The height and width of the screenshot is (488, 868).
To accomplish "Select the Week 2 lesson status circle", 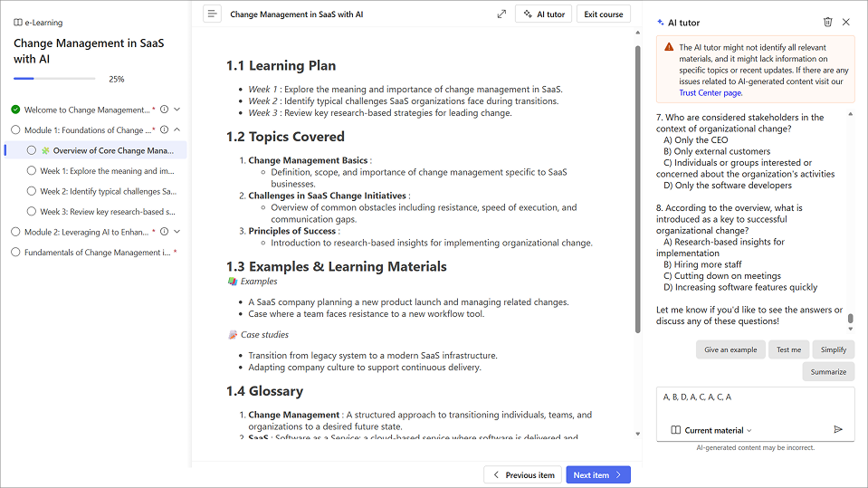I will pos(32,191).
